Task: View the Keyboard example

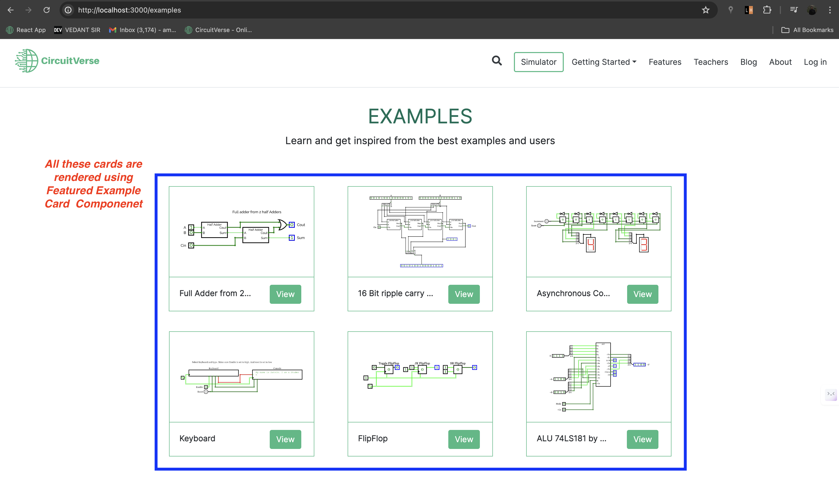Action: tap(285, 439)
